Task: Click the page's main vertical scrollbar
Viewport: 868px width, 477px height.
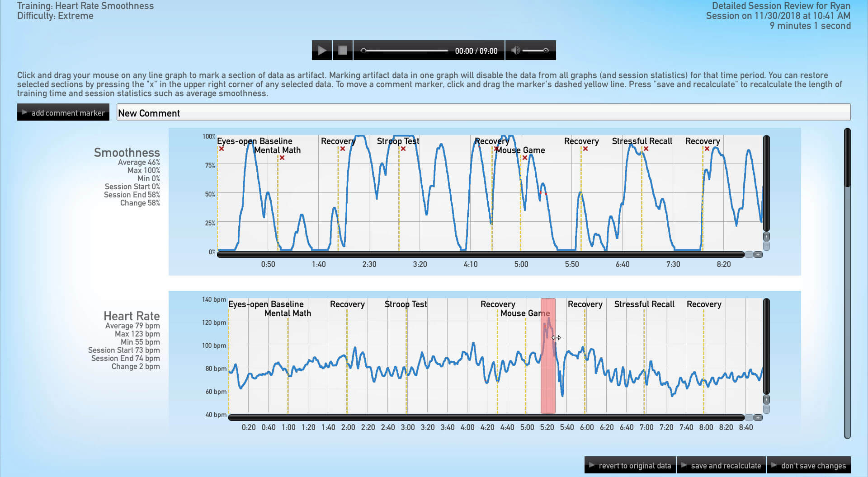Action: point(847,158)
